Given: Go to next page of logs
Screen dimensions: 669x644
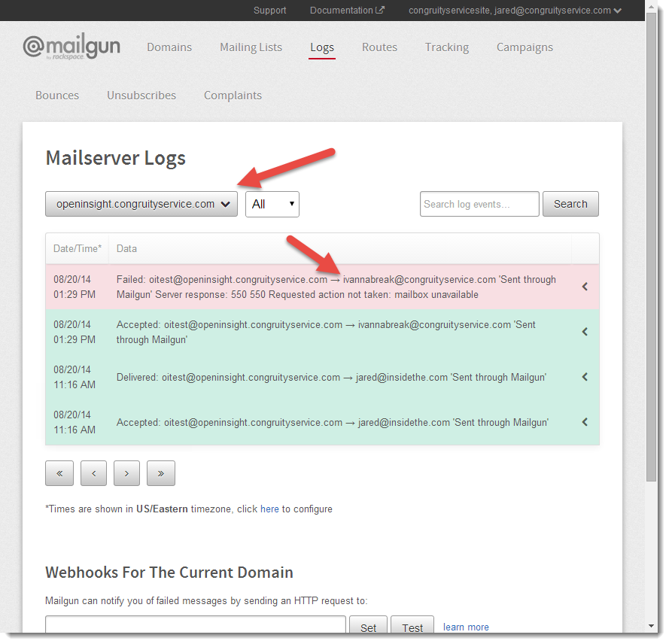Looking at the screenshot, I should tap(126, 473).
